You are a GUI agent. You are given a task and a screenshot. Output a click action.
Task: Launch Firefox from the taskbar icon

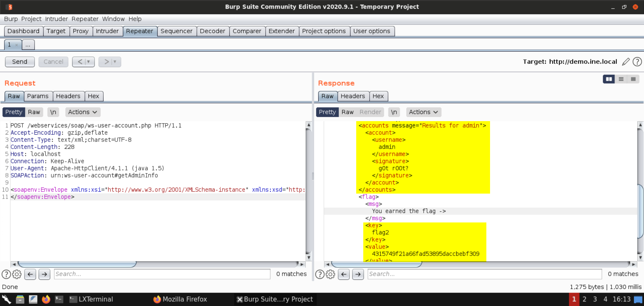[46, 299]
